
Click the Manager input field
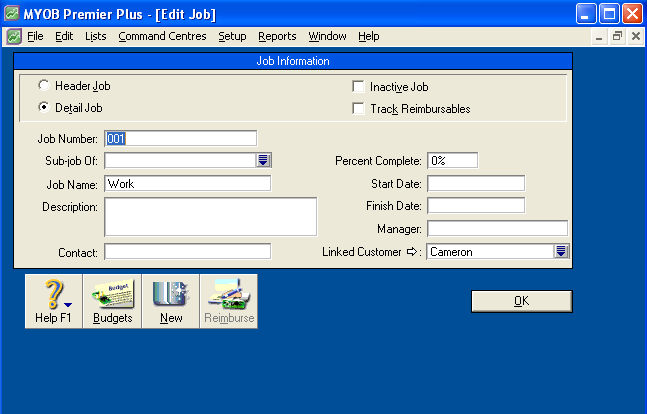click(x=497, y=228)
